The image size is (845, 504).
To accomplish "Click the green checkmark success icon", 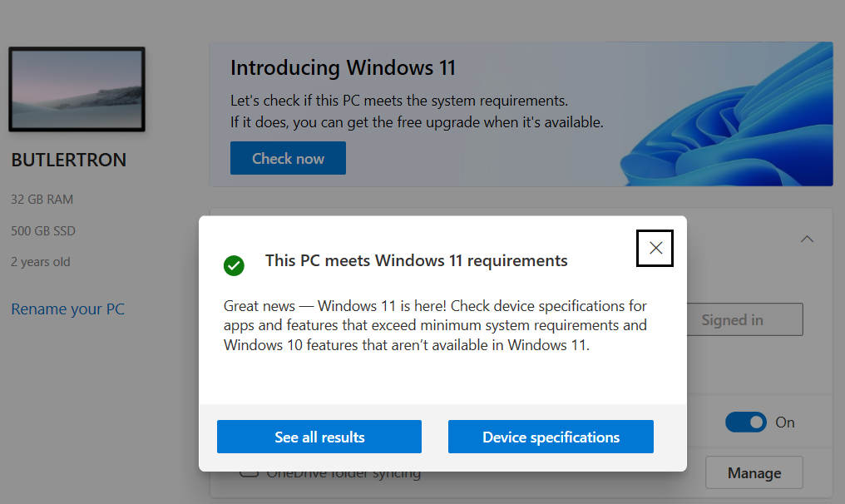I will 234,265.
